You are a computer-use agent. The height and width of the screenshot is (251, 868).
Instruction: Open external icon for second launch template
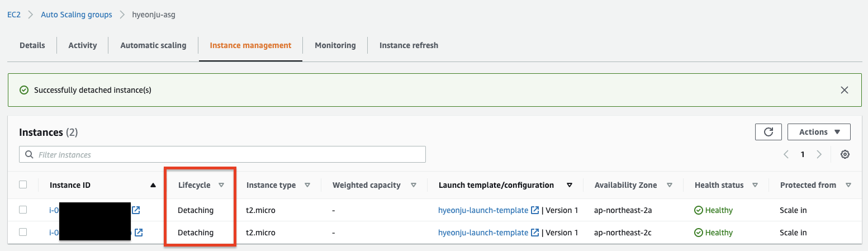point(535,233)
